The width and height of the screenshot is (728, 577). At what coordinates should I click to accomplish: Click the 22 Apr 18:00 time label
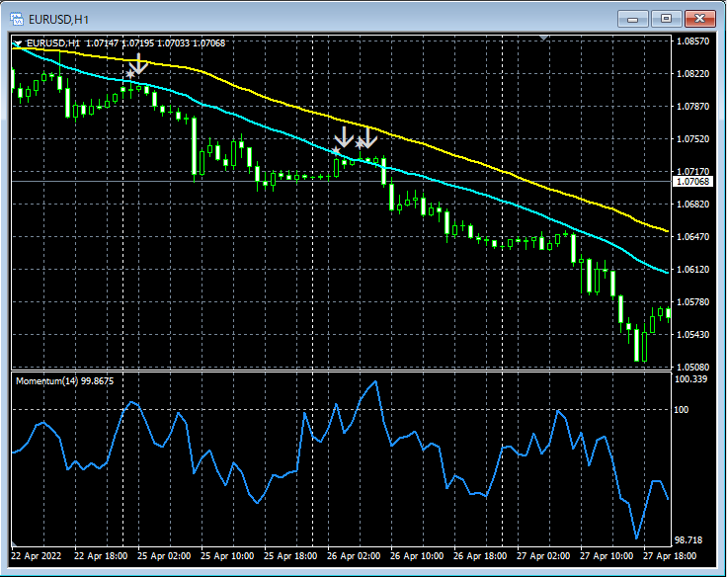(101, 555)
